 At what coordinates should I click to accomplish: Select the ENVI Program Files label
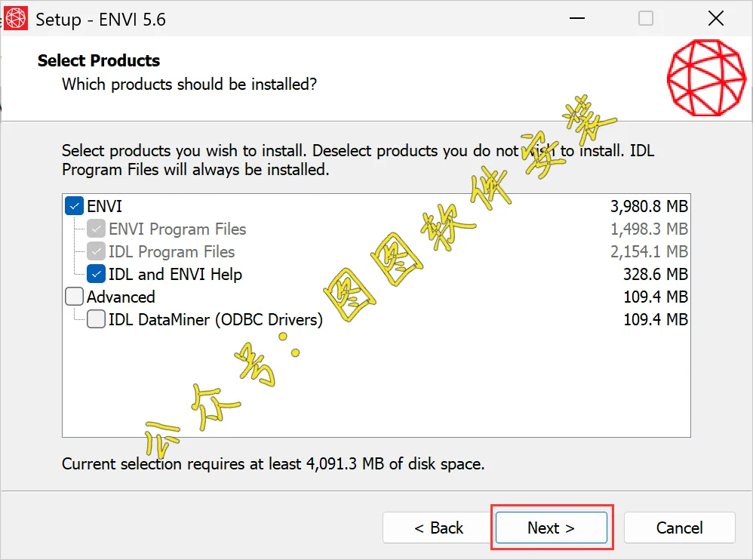coord(177,229)
